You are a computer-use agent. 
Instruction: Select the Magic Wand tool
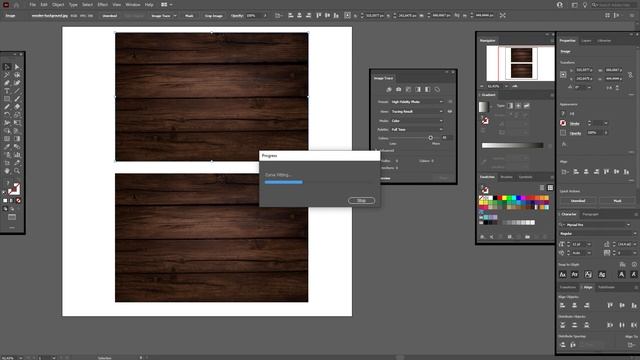coord(7,75)
